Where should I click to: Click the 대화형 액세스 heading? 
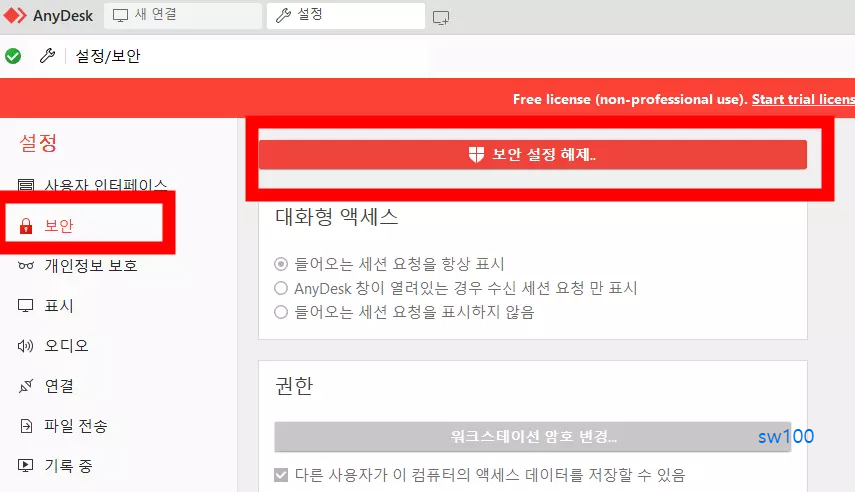(336, 217)
